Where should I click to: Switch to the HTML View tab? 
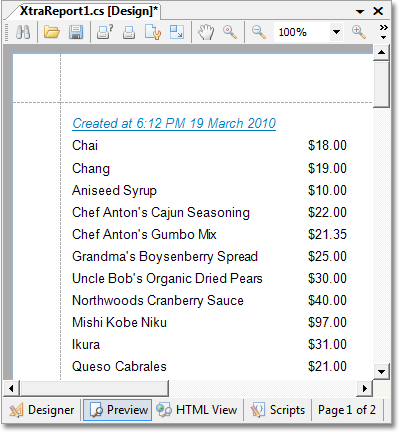pyautogui.click(x=197, y=410)
